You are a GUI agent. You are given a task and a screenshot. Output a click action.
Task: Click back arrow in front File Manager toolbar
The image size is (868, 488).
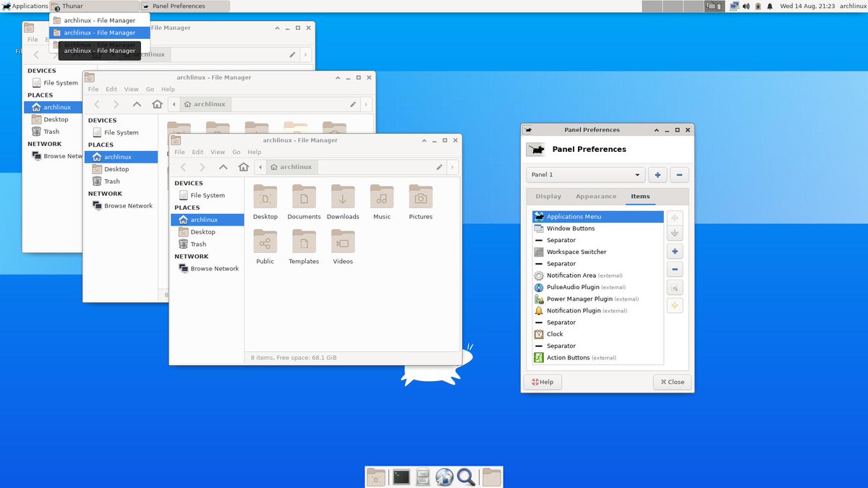click(183, 167)
